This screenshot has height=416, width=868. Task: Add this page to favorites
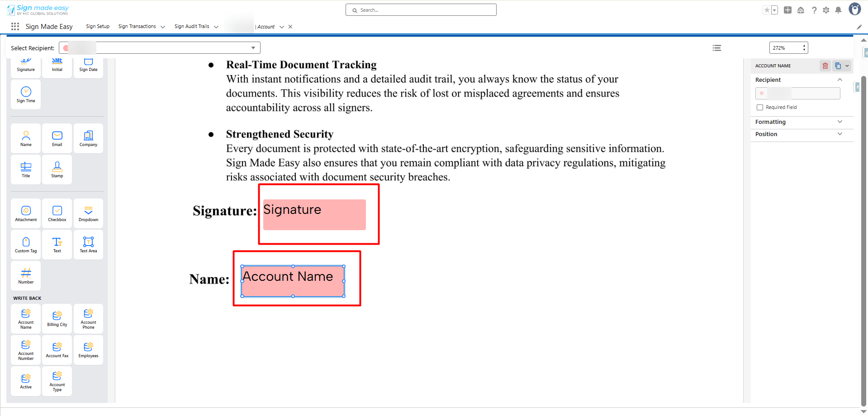click(x=767, y=10)
